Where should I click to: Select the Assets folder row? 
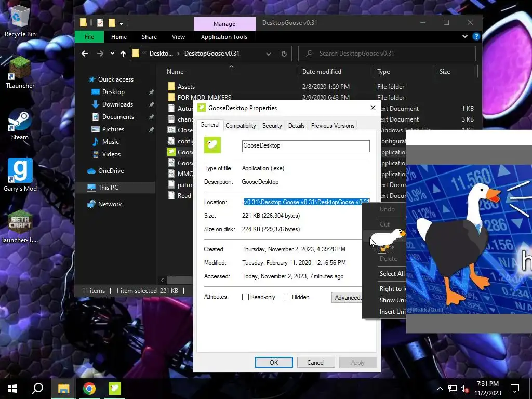[x=321, y=87]
